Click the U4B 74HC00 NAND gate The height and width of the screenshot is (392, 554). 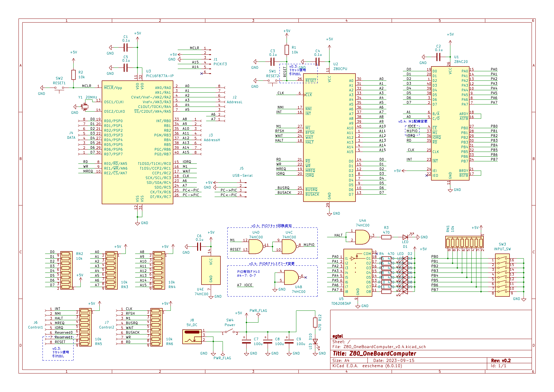click(291, 277)
